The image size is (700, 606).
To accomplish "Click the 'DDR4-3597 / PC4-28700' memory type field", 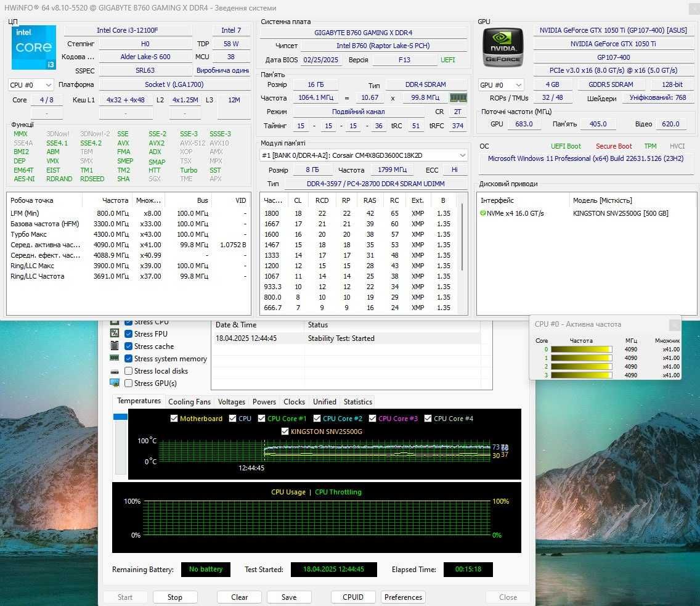I will (375, 184).
